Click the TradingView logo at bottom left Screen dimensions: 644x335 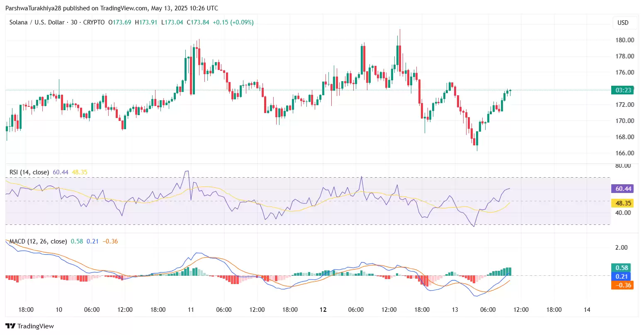[29, 326]
